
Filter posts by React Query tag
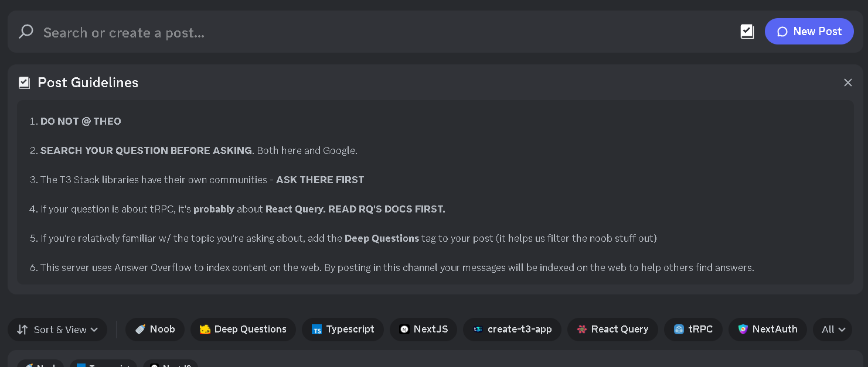(x=612, y=330)
